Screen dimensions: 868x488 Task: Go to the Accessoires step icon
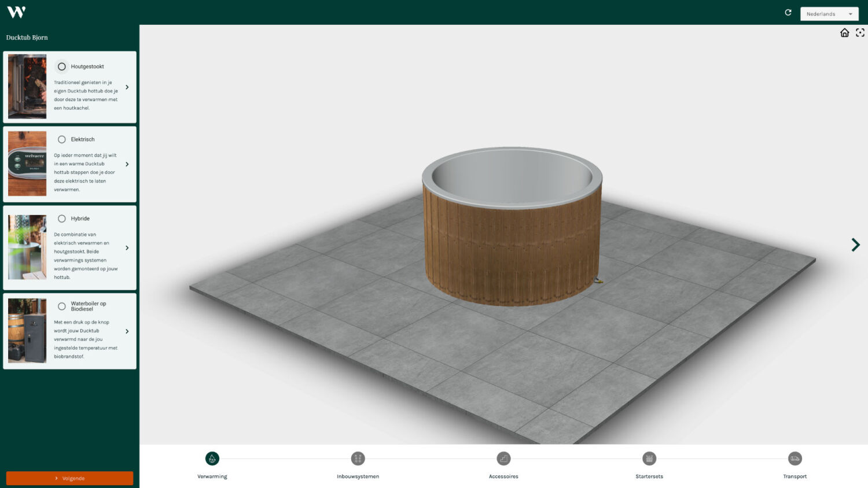pyautogui.click(x=503, y=459)
